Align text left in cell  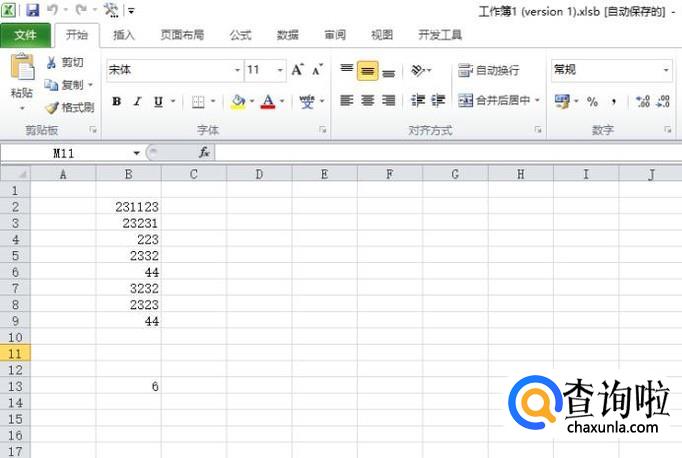347,100
